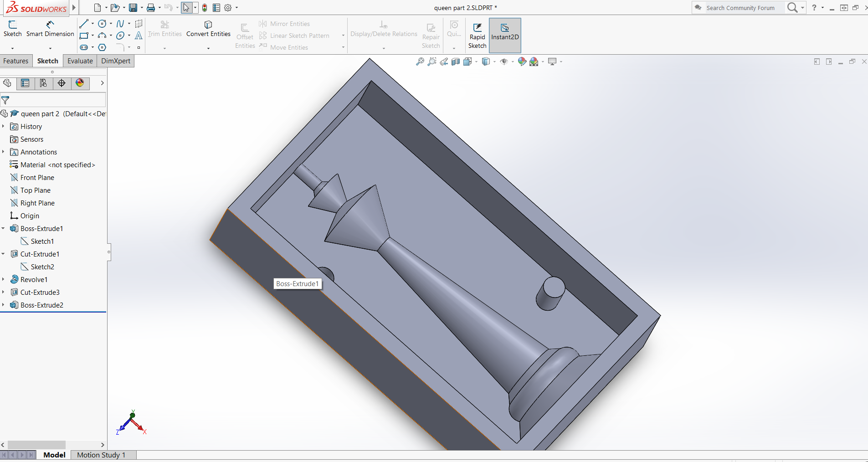The image size is (868, 462).
Task: Click the Sketch command button
Action: 13,29
